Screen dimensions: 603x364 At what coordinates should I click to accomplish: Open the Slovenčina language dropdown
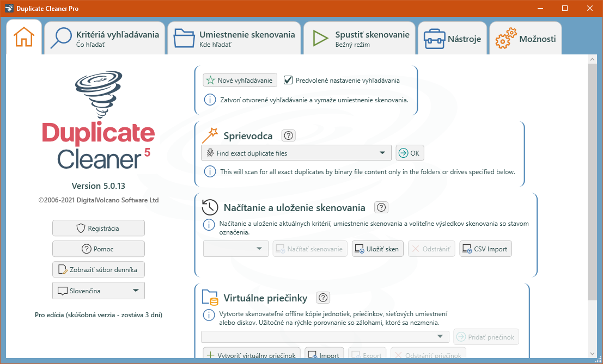point(99,291)
